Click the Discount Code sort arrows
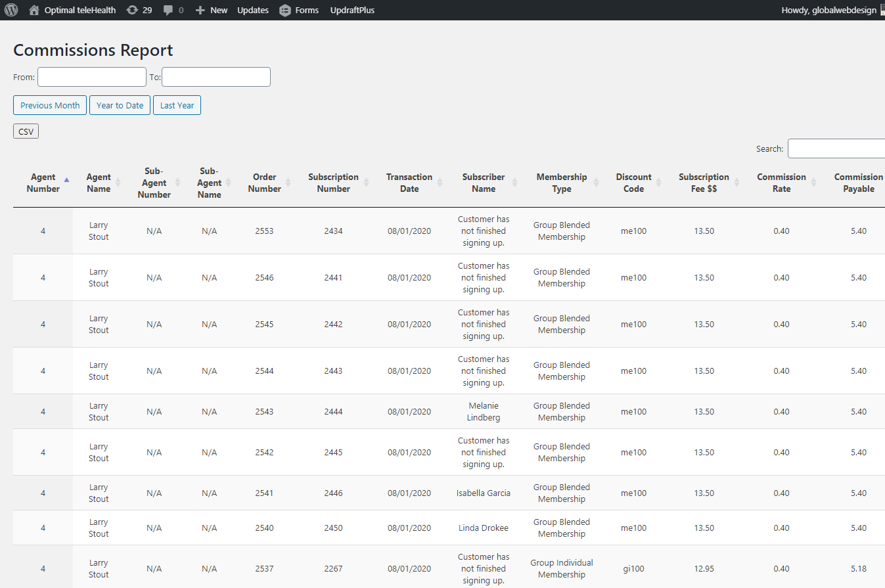Screen dimensions: 885x588 click(x=659, y=183)
